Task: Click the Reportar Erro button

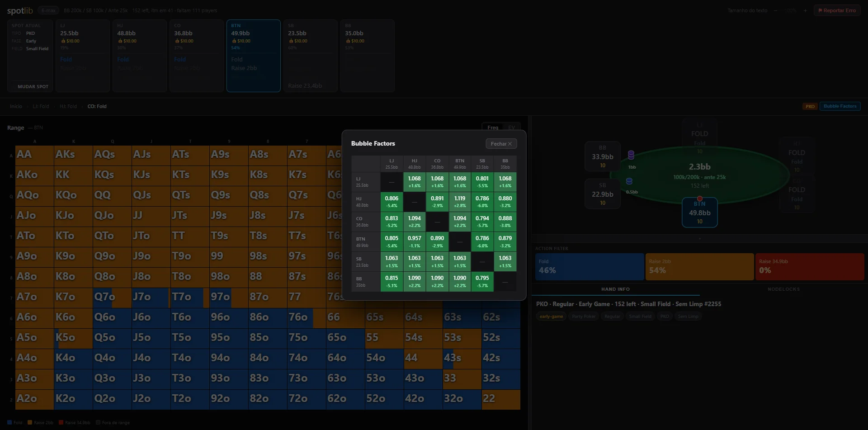Action: (837, 10)
